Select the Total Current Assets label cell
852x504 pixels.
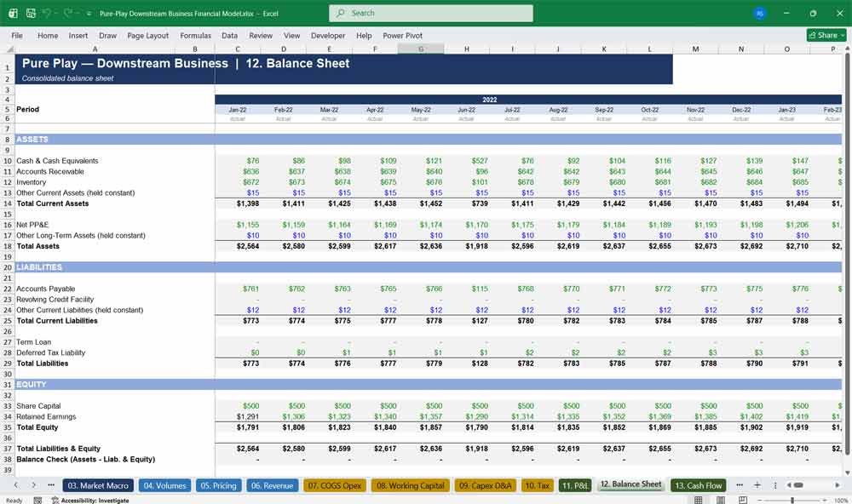pos(52,203)
